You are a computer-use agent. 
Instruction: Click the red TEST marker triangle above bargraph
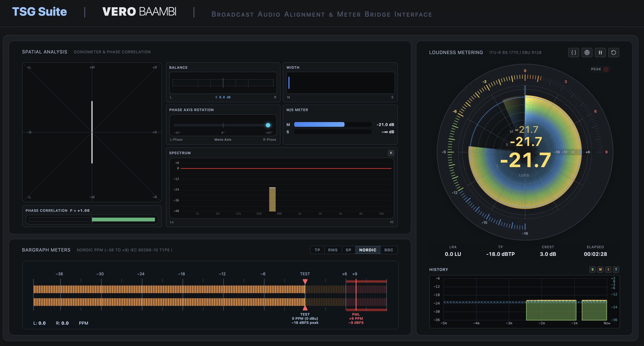(x=305, y=282)
